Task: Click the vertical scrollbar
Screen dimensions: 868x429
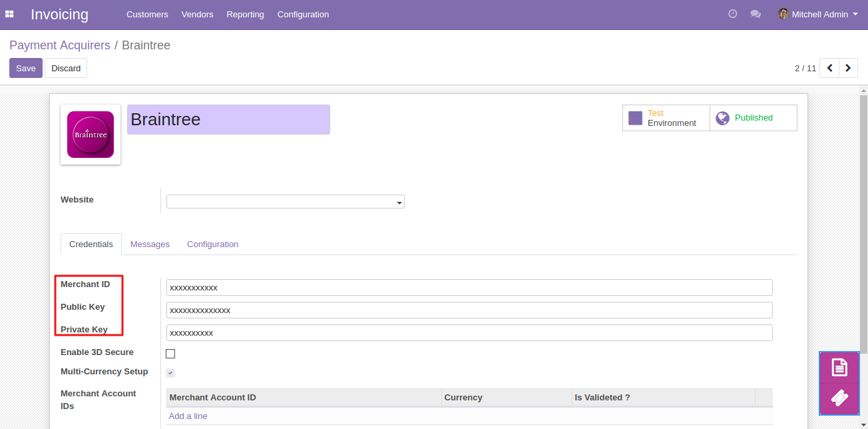Action: (863, 223)
